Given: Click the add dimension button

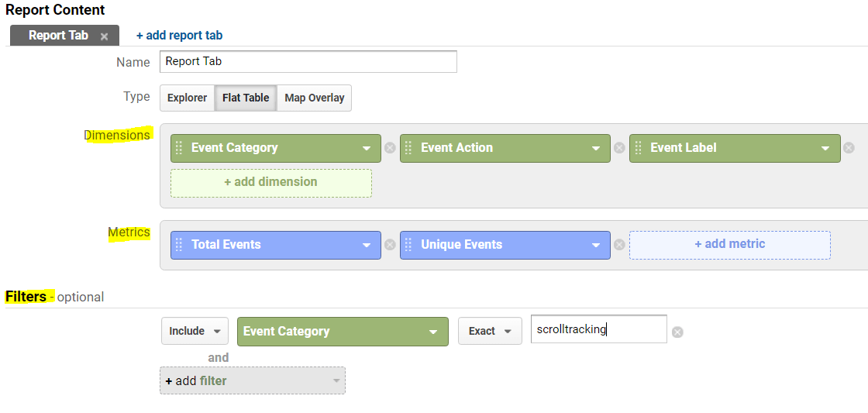Looking at the screenshot, I should click(270, 182).
